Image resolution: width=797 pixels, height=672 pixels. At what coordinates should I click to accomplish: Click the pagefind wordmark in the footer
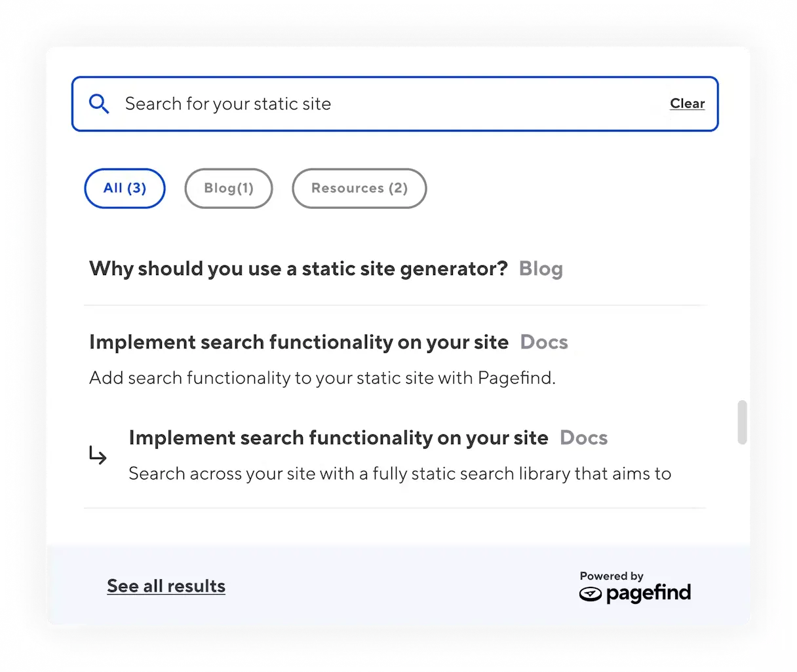point(649,594)
